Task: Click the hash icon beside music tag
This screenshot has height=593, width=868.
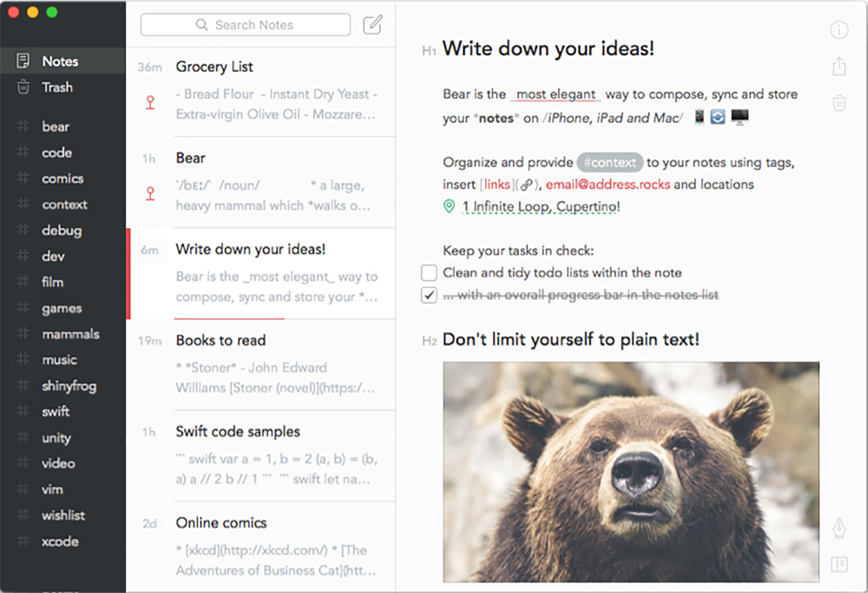Action: [x=23, y=359]
